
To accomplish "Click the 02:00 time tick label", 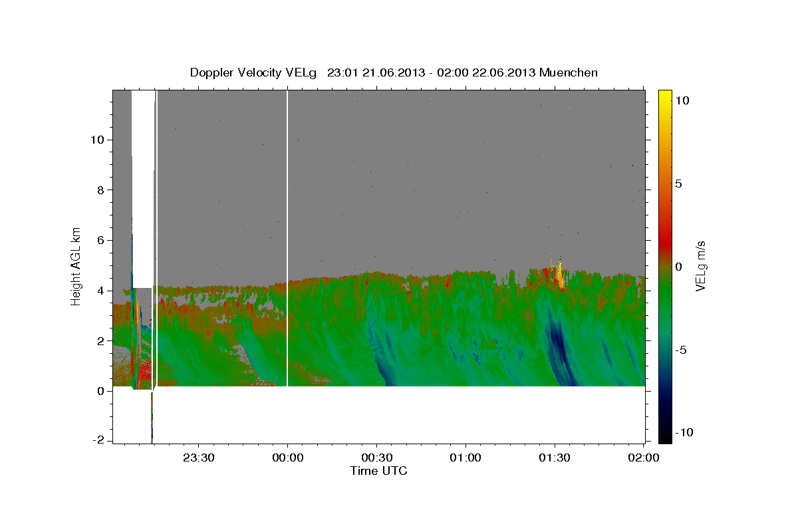I will point(643,458).
